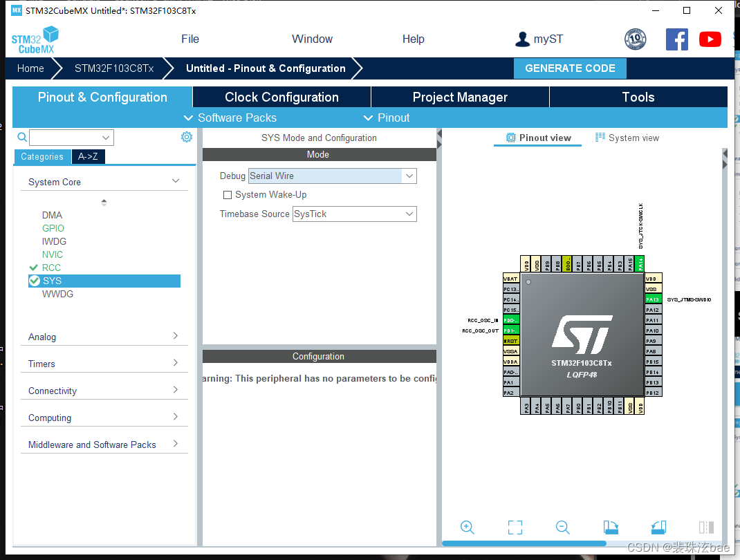Viewport: 740px width, 560px height.
Task: Open the Facebook icon link
Action: 677,39
